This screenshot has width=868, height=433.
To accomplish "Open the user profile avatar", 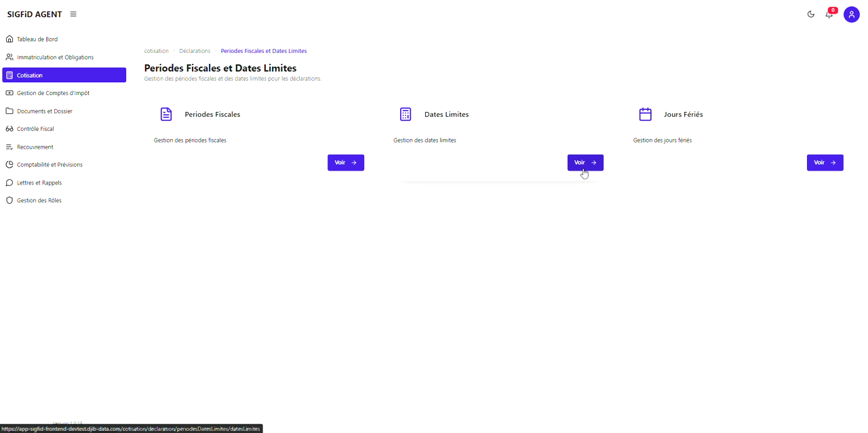I will point(851,14).
